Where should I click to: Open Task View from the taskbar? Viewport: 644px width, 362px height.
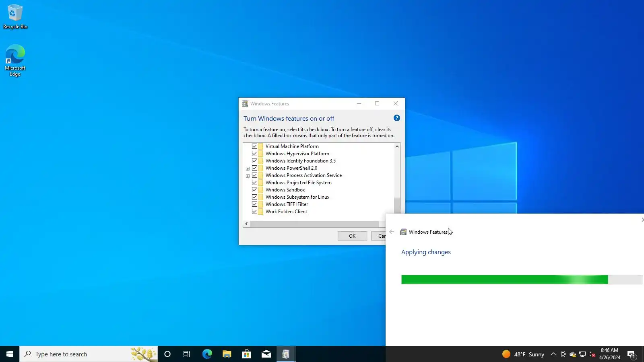click(x=187, y=354)
